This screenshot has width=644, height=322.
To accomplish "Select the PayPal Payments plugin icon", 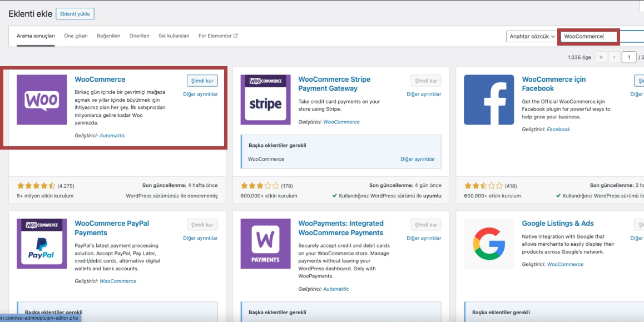I will click(42, 244).
